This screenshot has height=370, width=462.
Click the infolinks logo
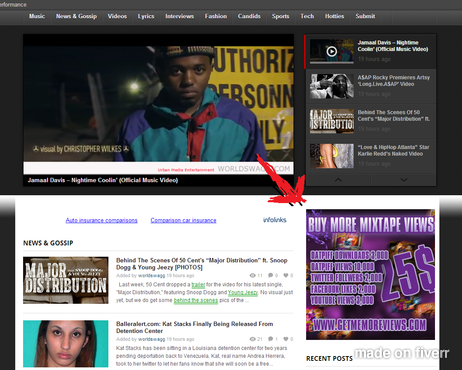point(275,220)
